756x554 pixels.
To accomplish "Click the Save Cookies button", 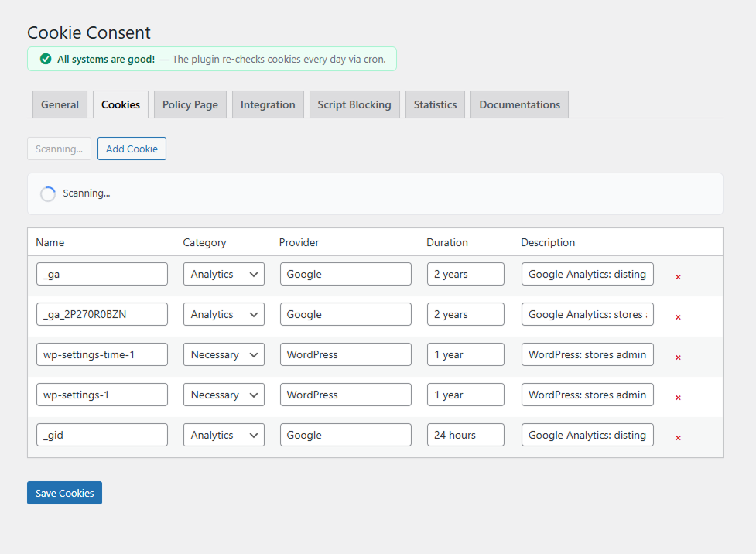I will (x=64, y=493).
